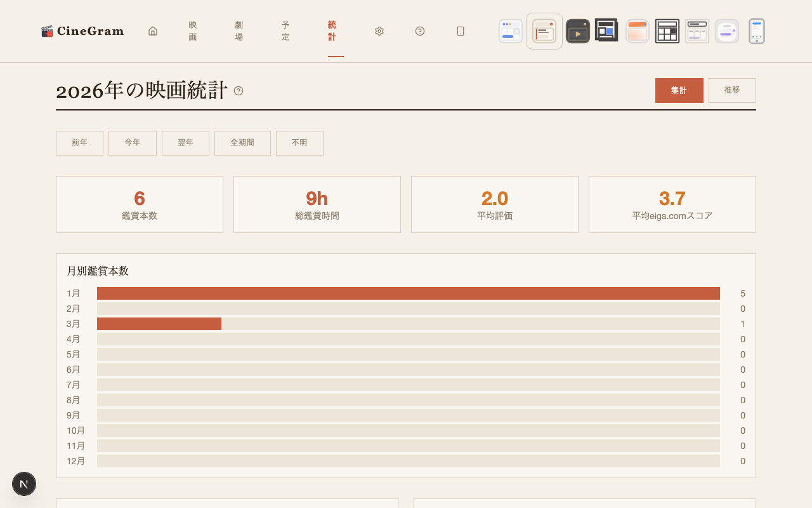Switch to the purple soft theme icon
The height and width of the screenshot is (508, 812).
726,31
